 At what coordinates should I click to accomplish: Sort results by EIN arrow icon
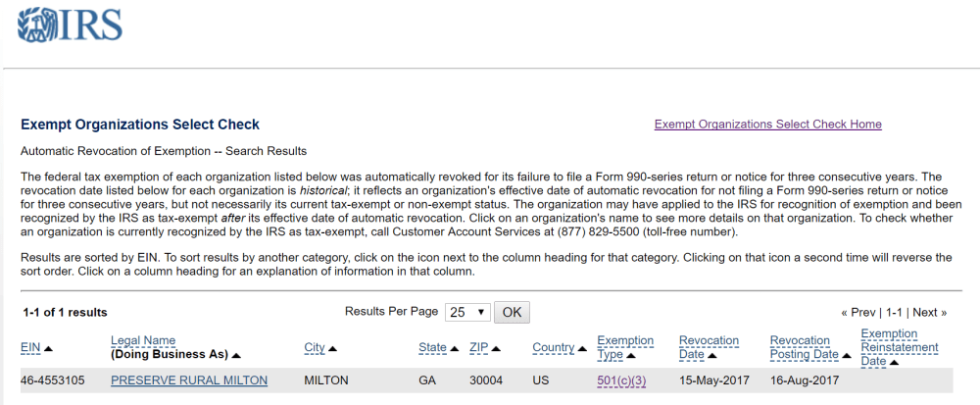(49, 348)
